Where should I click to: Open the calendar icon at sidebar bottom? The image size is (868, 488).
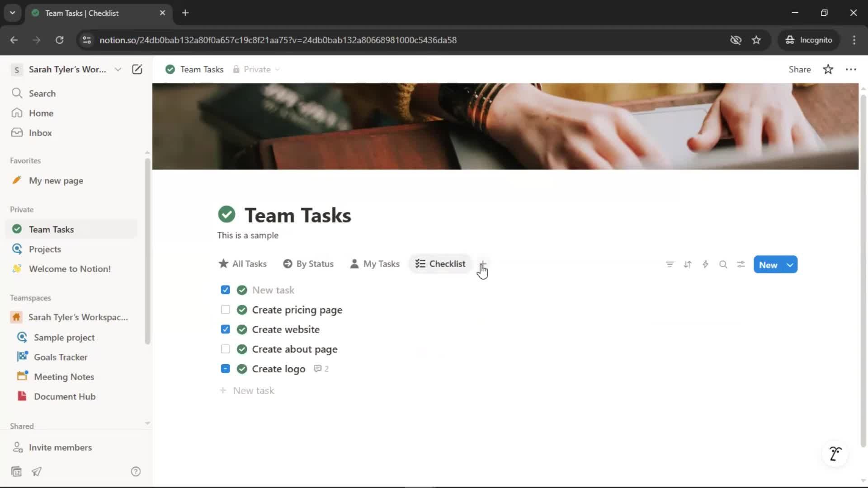pos(16,472)
